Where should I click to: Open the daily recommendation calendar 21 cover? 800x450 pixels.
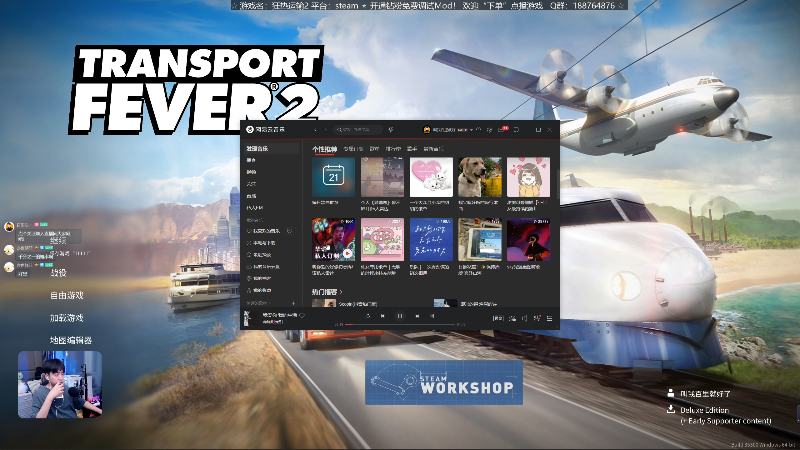(x=333, y=177)
